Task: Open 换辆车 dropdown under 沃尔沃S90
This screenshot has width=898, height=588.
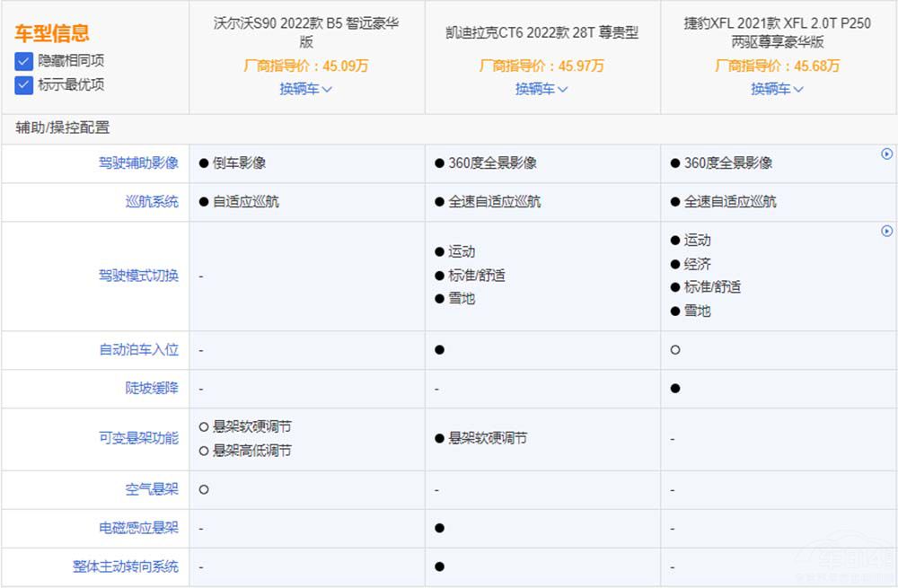Action: coord(305,90)
